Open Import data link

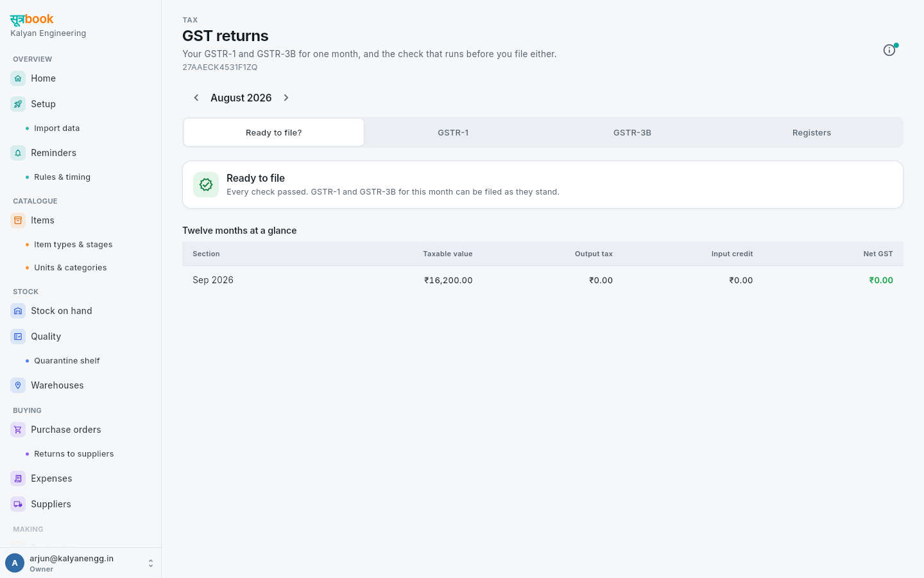point(57,128)
